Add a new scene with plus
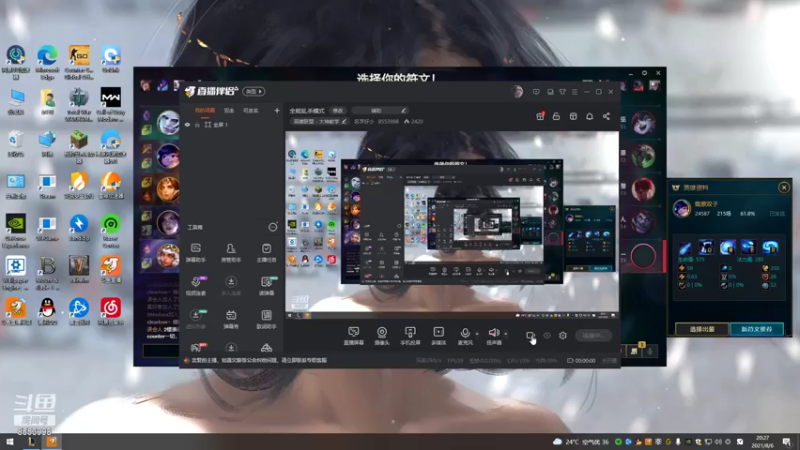 pos(277,110)
